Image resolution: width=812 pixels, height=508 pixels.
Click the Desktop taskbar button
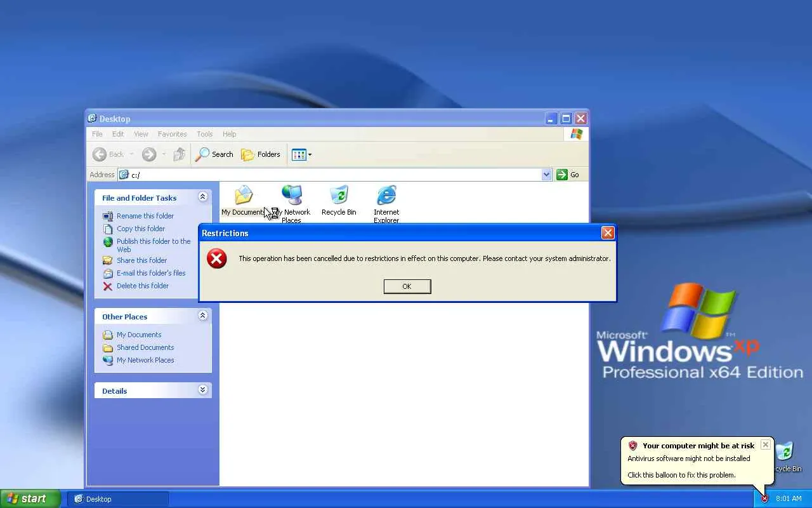[118, 499]
